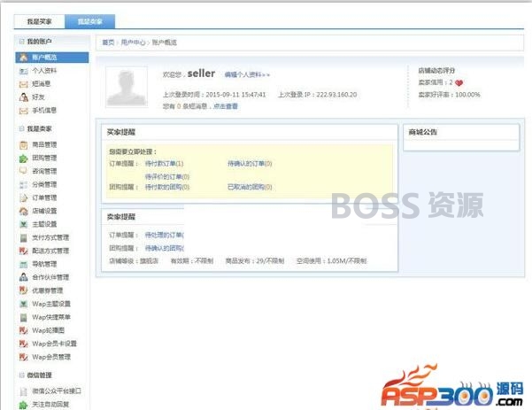Screen dimensions: 532x410
Task: Open 用户中心 breadcrumb link
Action: 133,43
